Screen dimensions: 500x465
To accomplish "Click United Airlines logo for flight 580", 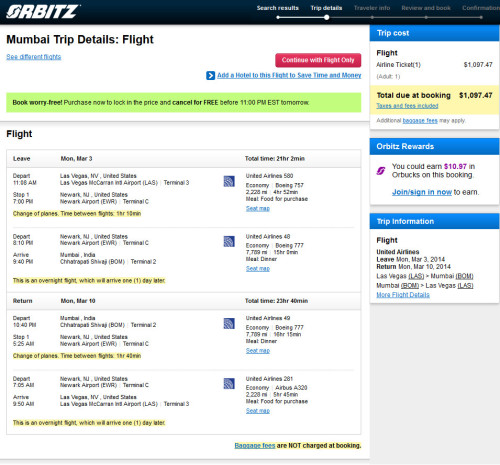I will (229, 181).
